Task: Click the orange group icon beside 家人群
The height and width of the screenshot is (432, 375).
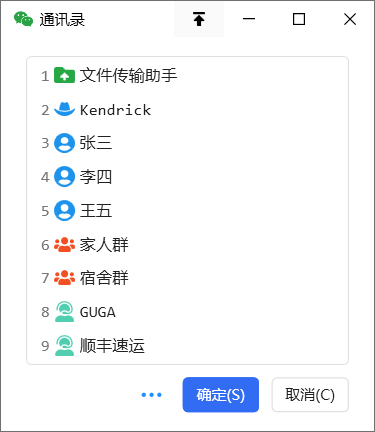Action: (64, 244)
